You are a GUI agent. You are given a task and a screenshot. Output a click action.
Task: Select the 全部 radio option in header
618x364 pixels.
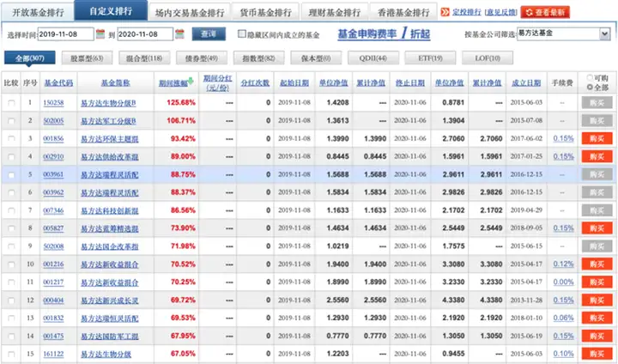[590, 87]
